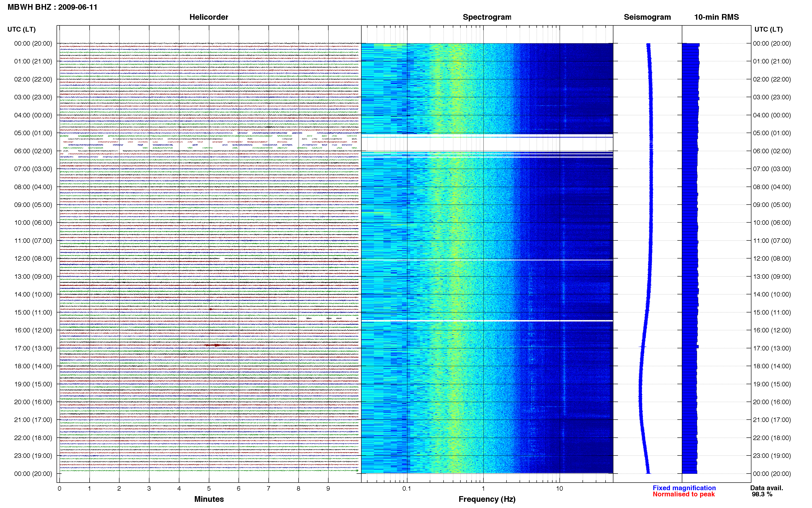Click left-axis time label 20:00 (16:00)
Viewport: 812px width, 508px height.
tap(33, 402)
